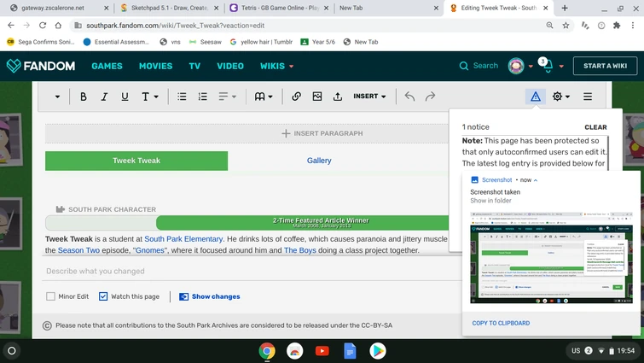The image size is (644, 363).
Task: Click COPY TO CLIPBOARD in screenshot notification
Action: (501, 323)
